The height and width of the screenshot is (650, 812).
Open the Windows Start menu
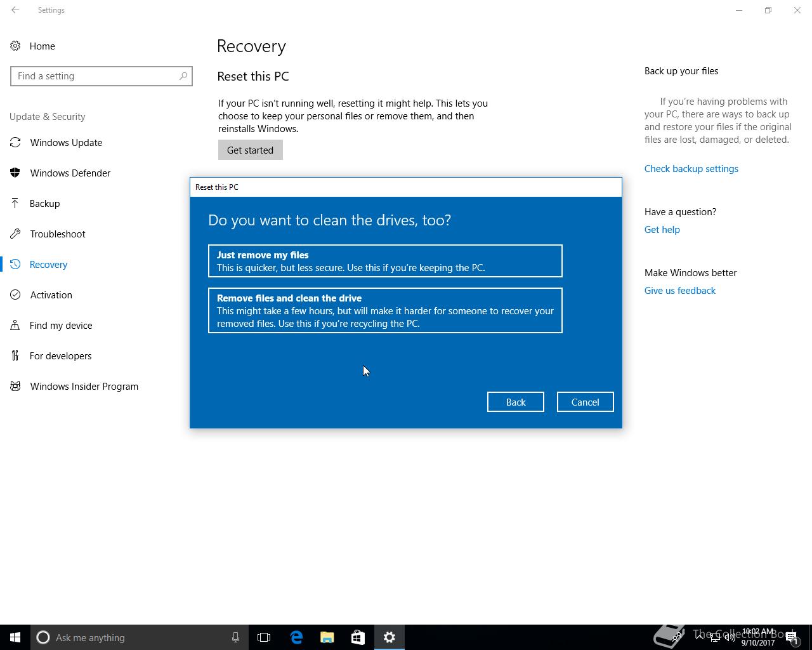(15, 637)
